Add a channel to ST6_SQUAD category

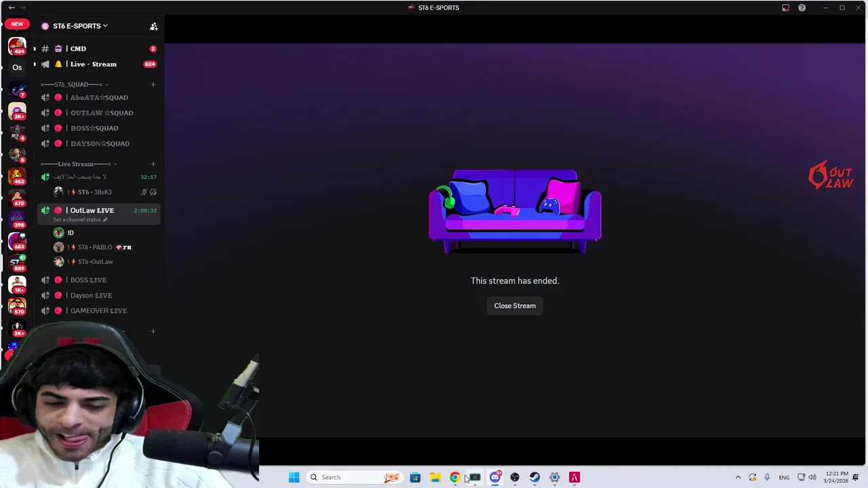153,85
